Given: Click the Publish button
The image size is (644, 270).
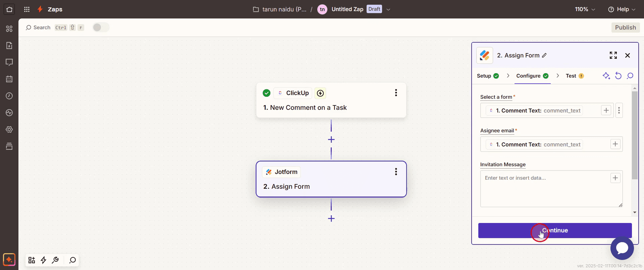Looking at the screenshot, I should [625, 28].
